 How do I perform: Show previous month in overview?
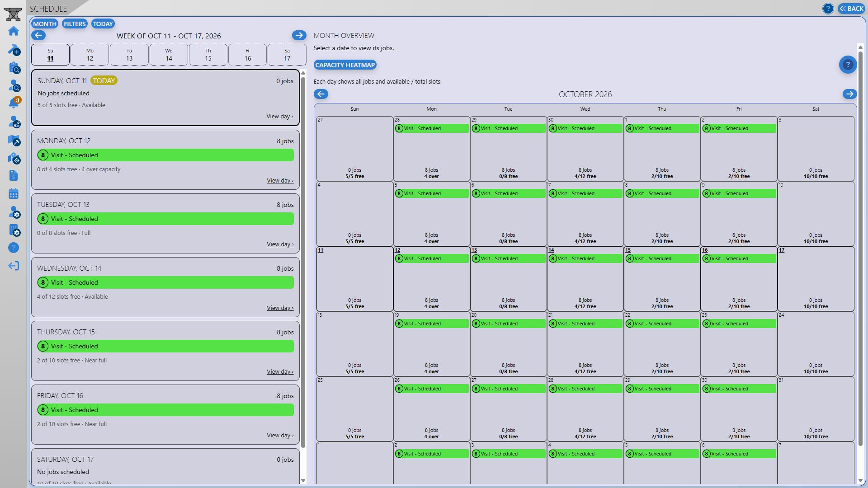pyautogui.click(x=321, y=94)
